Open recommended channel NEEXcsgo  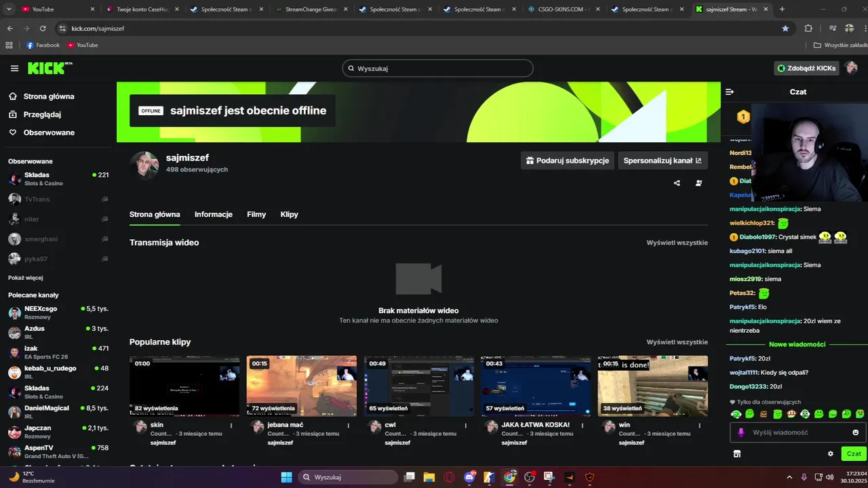click(58, 312)
